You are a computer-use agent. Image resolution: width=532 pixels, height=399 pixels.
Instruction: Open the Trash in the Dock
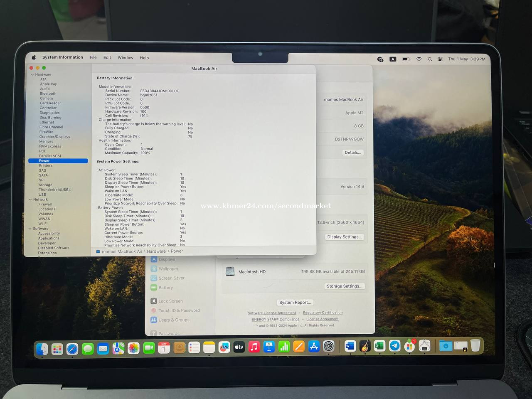[475, 345]
